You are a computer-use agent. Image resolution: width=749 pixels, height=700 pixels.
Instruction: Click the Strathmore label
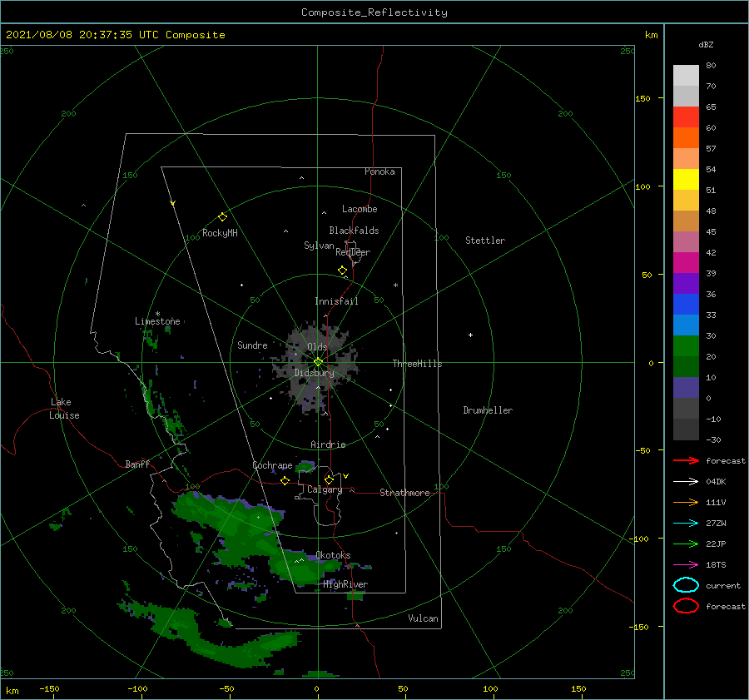(x=404, y=493)
